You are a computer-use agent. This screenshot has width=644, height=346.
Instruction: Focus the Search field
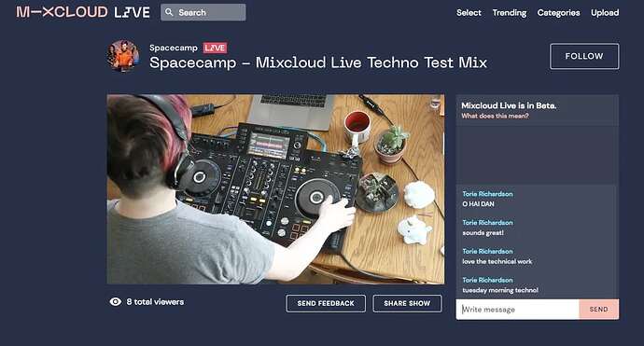(203, 12)
